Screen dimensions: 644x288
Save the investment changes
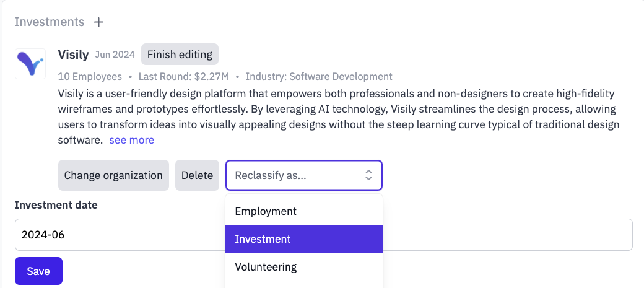coord(38,271)
